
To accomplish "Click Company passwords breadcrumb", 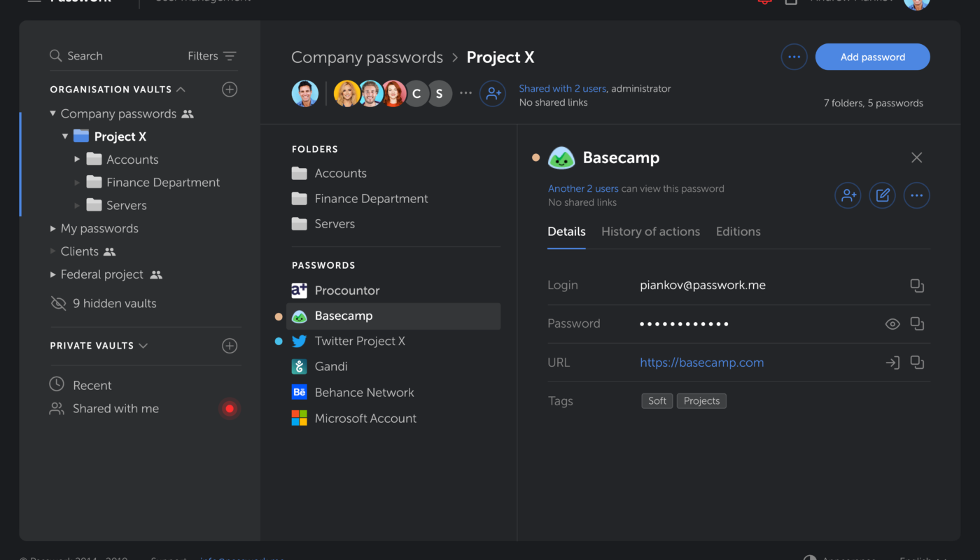I will tap(367, 57).
